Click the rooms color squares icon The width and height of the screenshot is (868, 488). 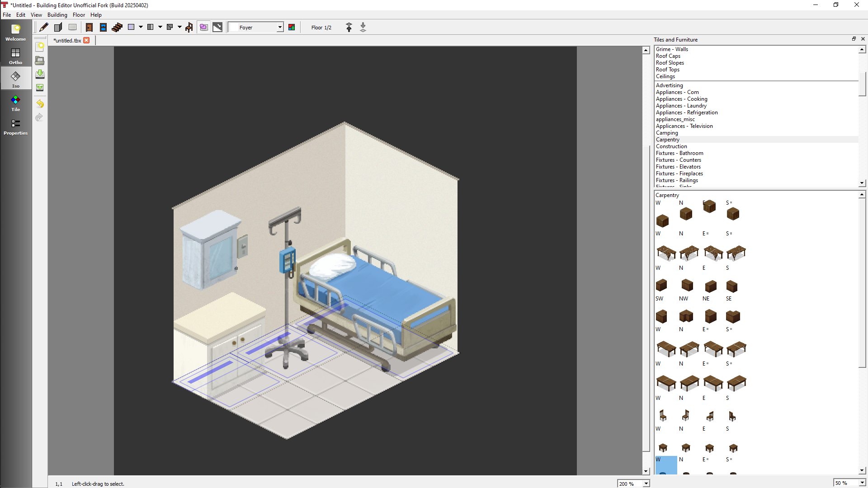(292, 27)
